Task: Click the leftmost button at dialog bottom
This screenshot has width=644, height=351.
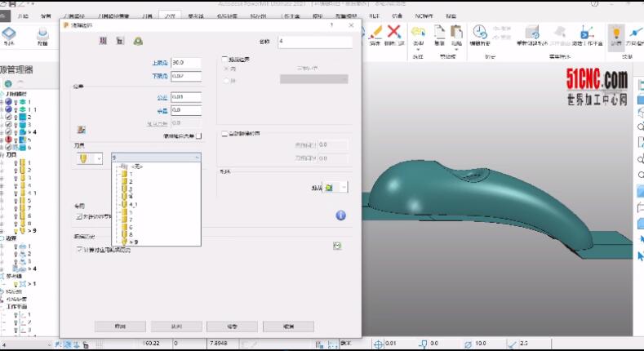Action: click(x=119, y=326)
